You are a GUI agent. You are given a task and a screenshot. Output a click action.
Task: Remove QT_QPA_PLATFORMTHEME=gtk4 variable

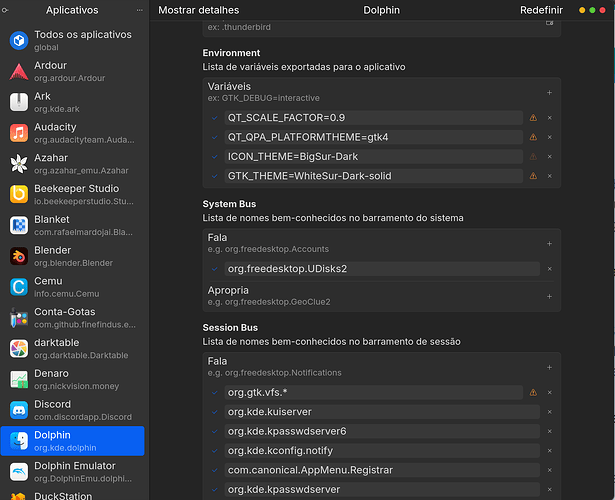tap(549, 137)
